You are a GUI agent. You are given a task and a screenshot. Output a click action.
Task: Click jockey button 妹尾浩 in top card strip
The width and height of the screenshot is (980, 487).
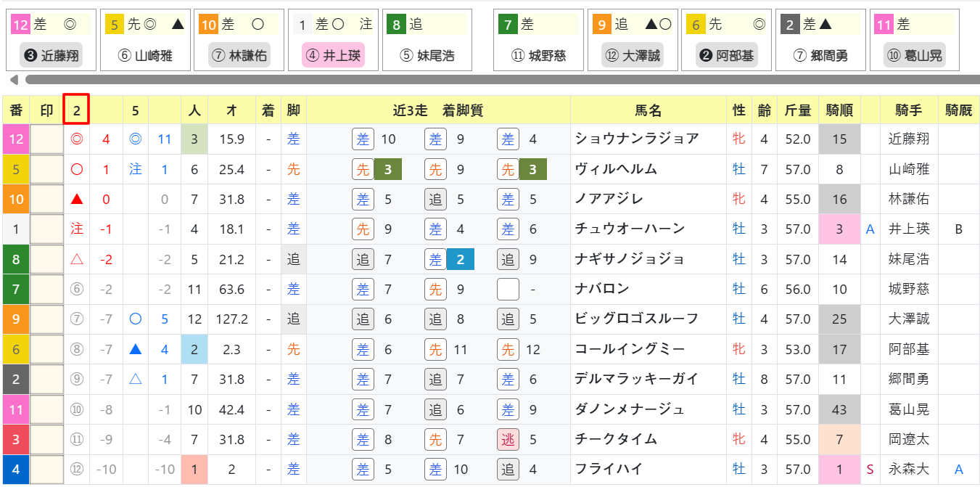427,55
